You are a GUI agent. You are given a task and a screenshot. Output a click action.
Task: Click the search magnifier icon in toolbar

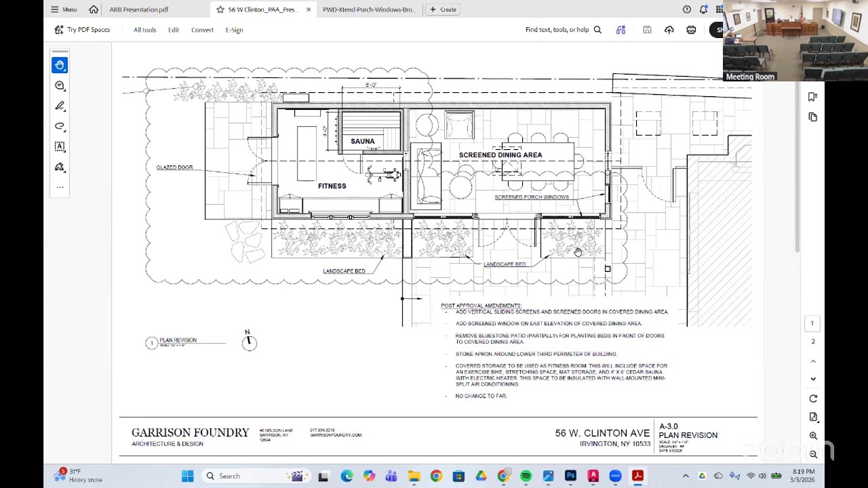(x=597, y=30)
